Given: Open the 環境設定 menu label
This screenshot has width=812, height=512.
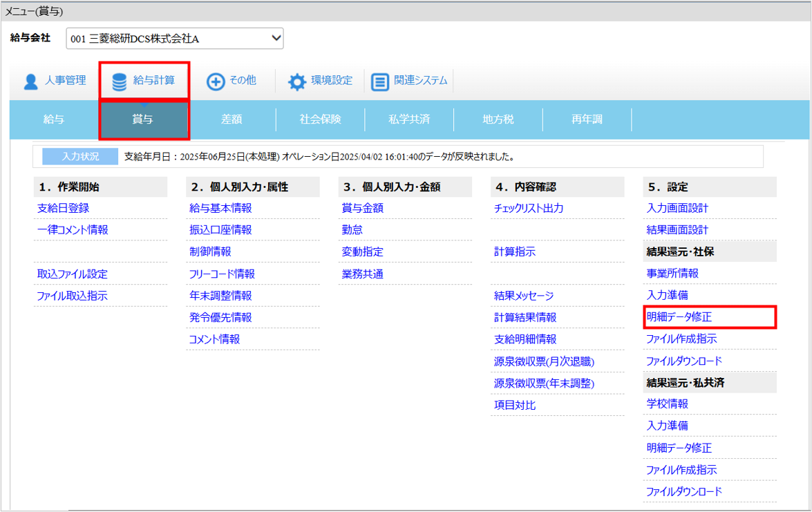Looking at the screenshot, I should [x=332, y=80].
